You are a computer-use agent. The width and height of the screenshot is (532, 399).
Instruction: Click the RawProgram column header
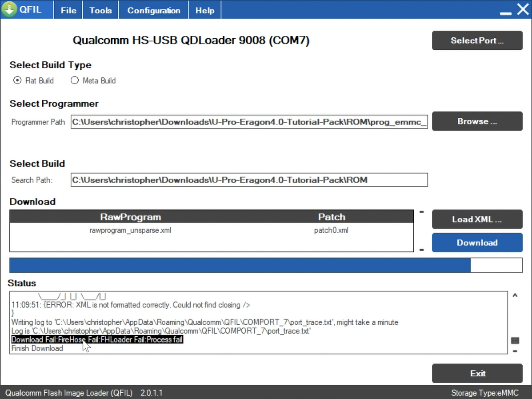coord(130,217)
